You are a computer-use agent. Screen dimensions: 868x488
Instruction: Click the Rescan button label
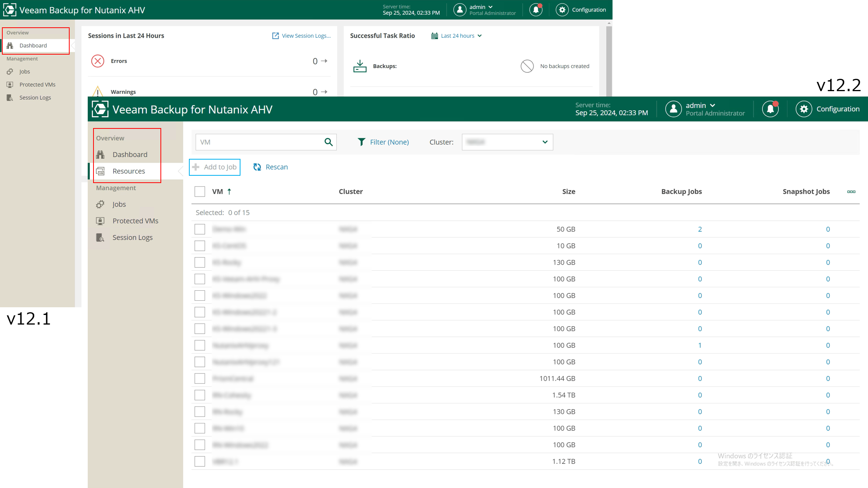277,167
